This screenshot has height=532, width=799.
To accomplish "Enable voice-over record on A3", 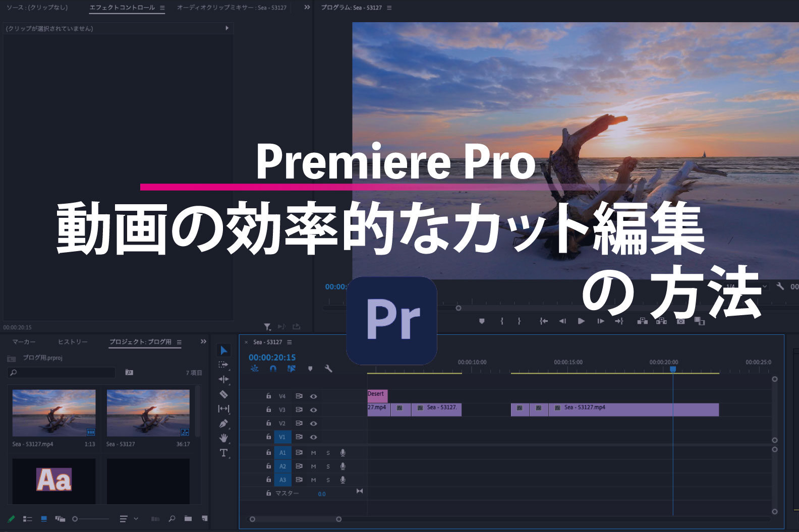I will (343, 480).
